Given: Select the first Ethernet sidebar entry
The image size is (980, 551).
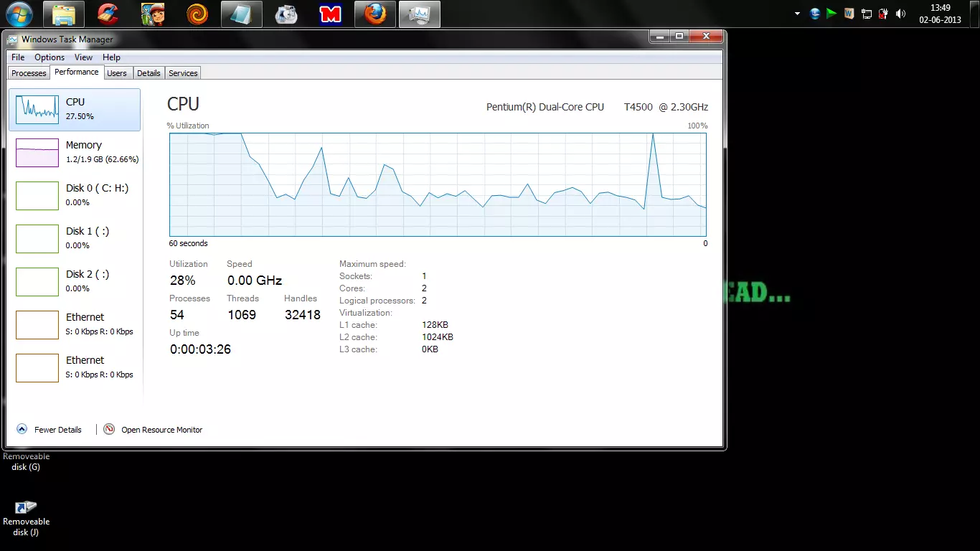Looking at the screenshot, I should pos(75,325).
